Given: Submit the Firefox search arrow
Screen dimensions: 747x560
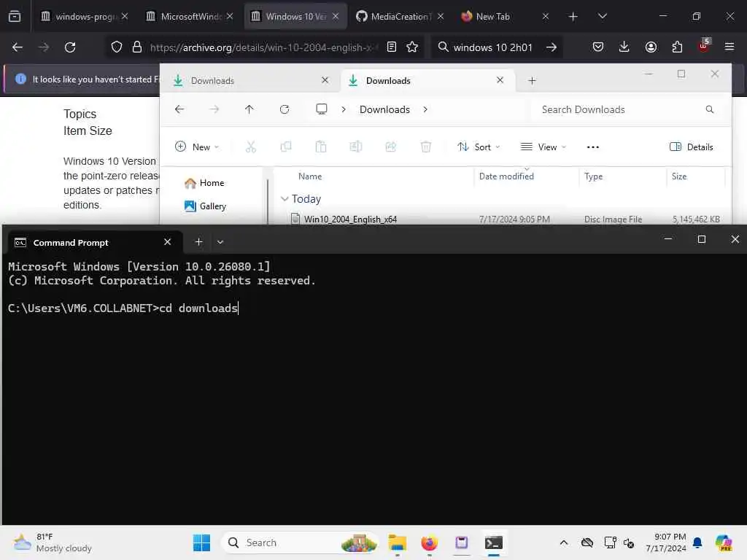Looking at the screenshot, I should 551,47.
